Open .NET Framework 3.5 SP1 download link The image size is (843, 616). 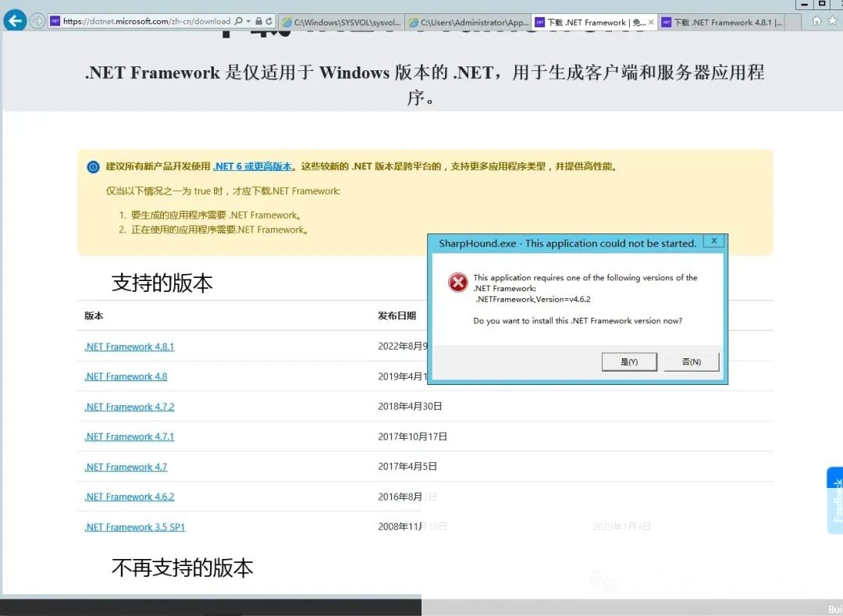(134, 527)
